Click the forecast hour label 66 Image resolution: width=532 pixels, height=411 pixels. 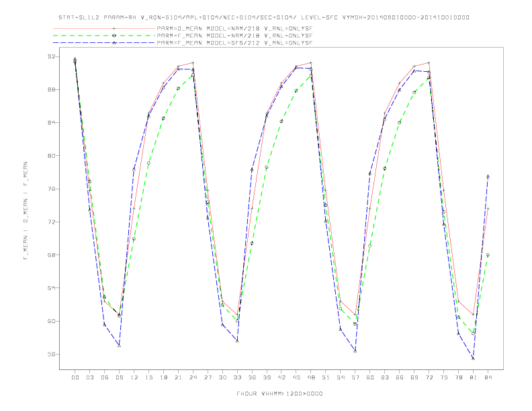coord(400,377)
